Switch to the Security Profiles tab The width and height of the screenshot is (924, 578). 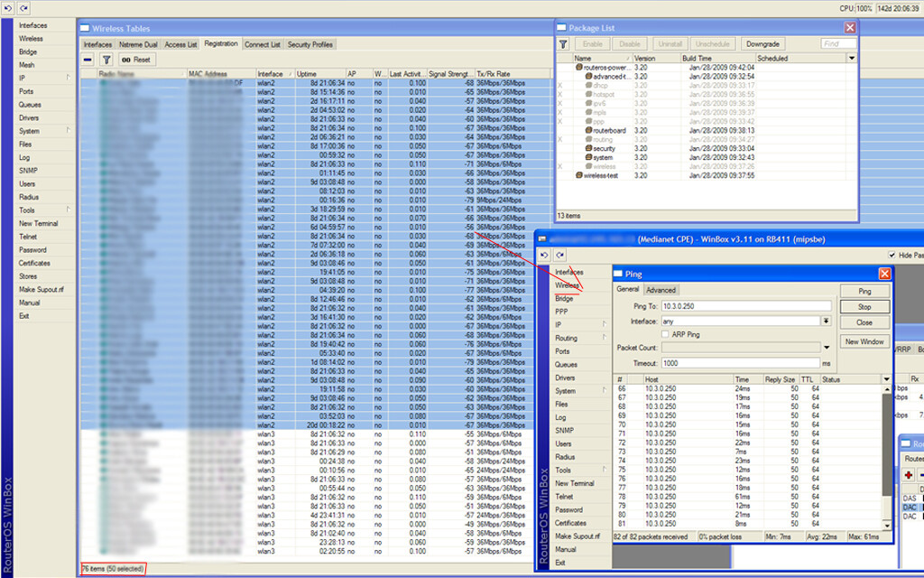point(310,45)
